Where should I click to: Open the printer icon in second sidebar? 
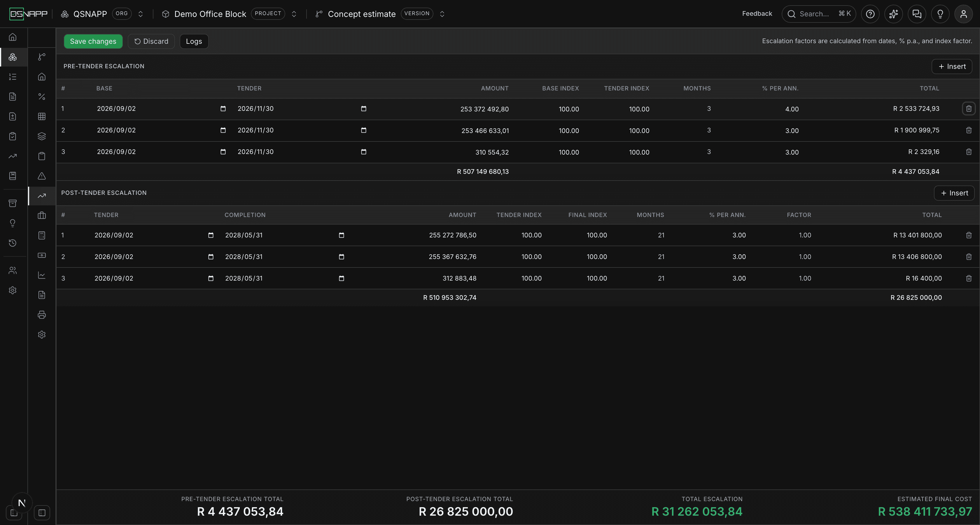click(42, 315)
